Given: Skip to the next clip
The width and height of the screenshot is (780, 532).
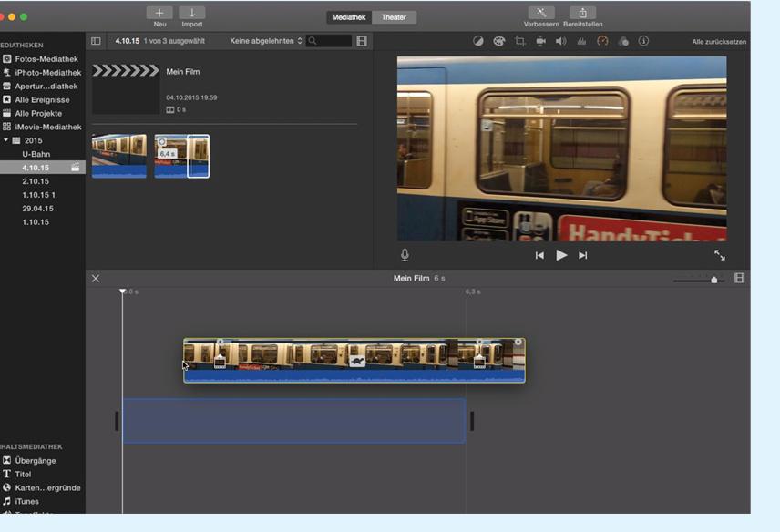Looking at the screenshot, I should tap(583, 256).
